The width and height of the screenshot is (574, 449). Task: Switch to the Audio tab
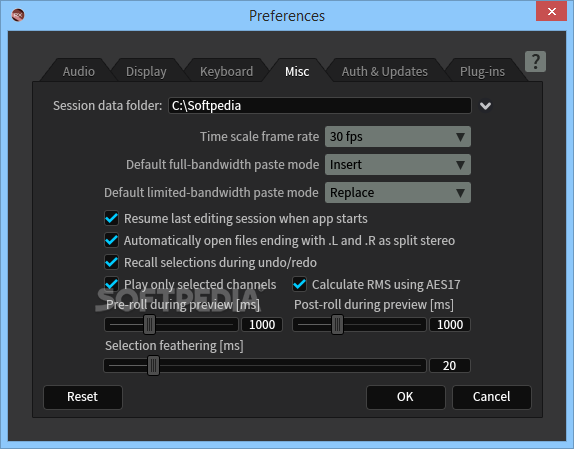click(78, 71)
